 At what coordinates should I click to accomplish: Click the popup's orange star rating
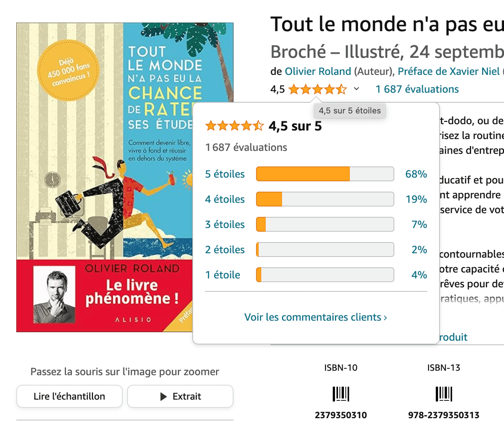pos(234,126)
